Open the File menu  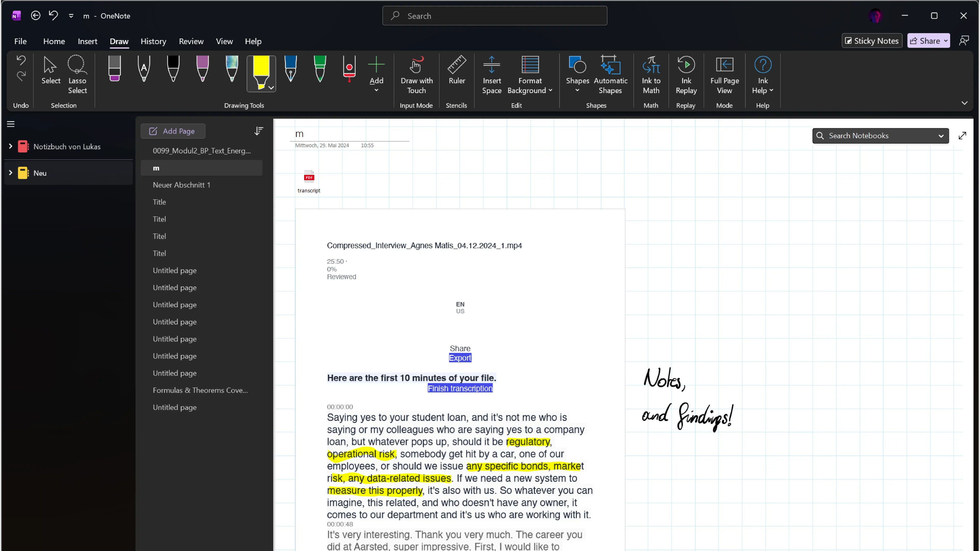[21, 41]
